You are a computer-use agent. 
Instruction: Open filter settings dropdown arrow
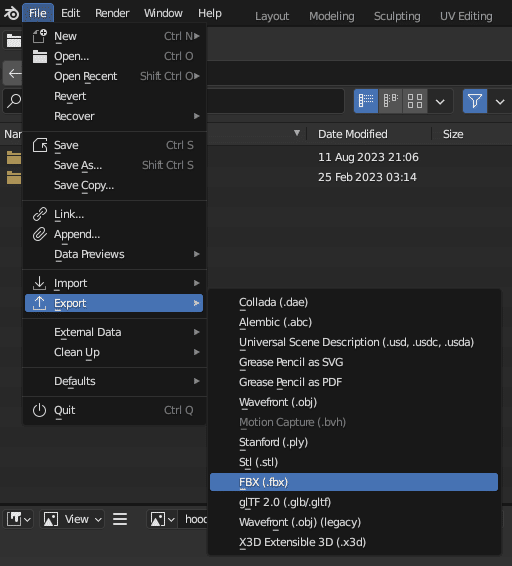tap(500, 101)
